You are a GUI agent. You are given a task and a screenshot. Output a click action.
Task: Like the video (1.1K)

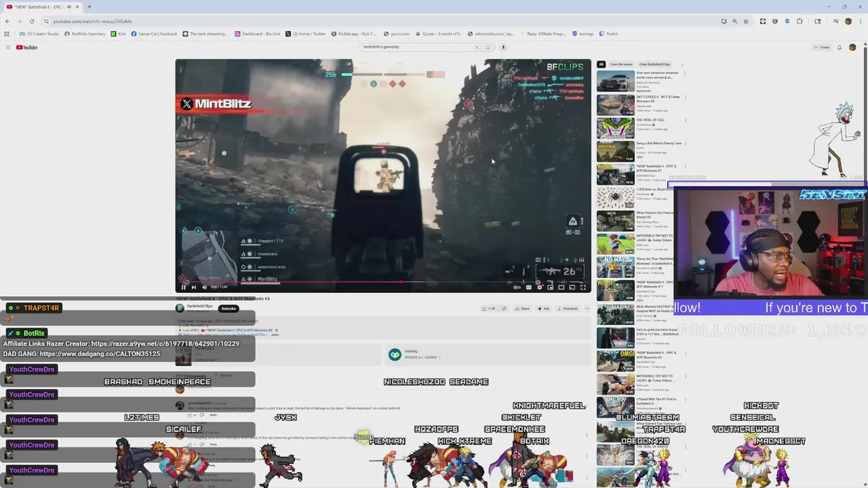point(488,308)
